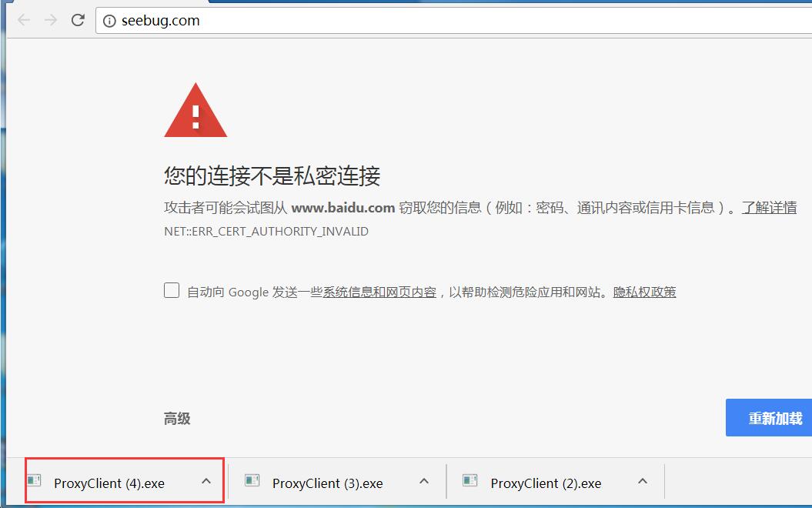Expand options for ProxyClient (2).exe download
This screenshot has width=812, height=508.
(642, 482)
